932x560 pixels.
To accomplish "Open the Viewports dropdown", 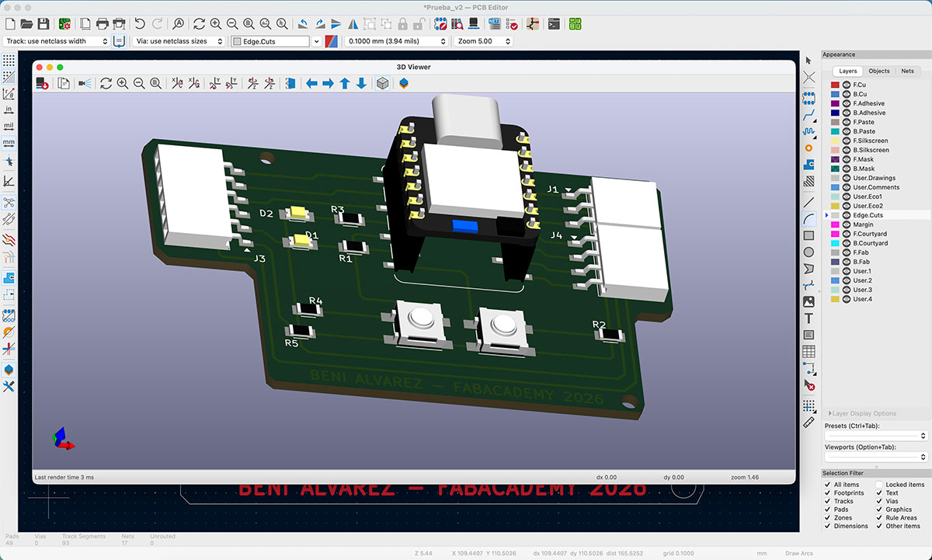I will 876,457.
